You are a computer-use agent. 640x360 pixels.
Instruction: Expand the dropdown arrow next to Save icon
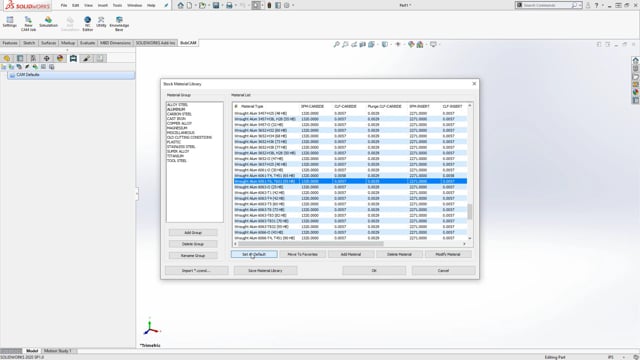pyautogui.click(x=222, y=5)
